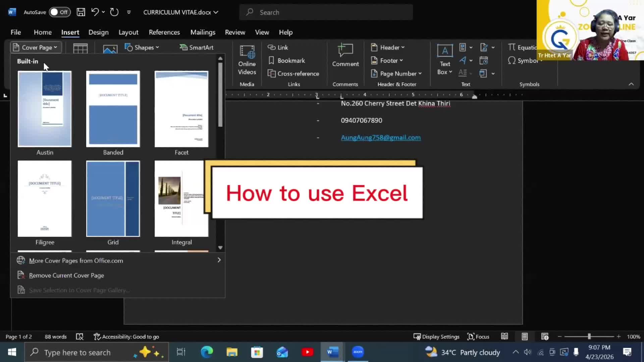The height and width of the screenshot is (362, 644).
Task: Select the Integral cover page thumbnail
Action: point(181,198)
